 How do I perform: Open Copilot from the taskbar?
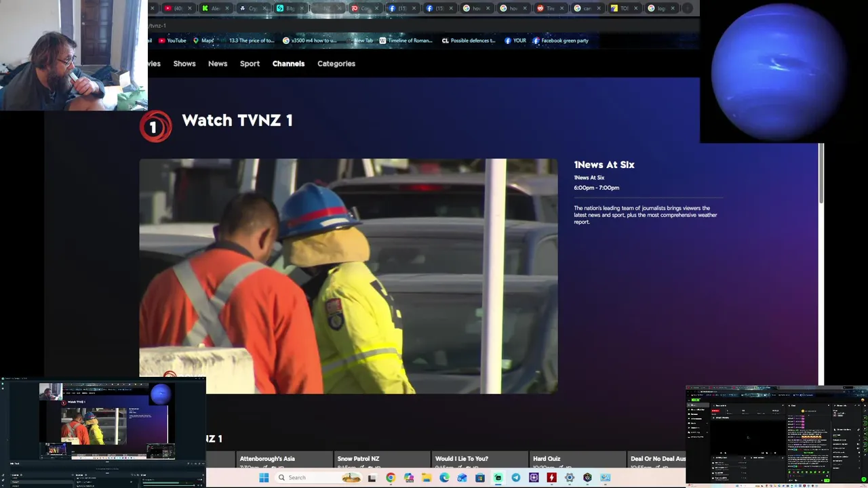click(409, 478)
